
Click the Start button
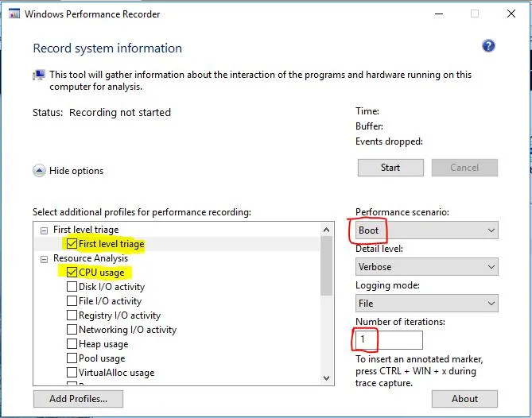[390, 168]
